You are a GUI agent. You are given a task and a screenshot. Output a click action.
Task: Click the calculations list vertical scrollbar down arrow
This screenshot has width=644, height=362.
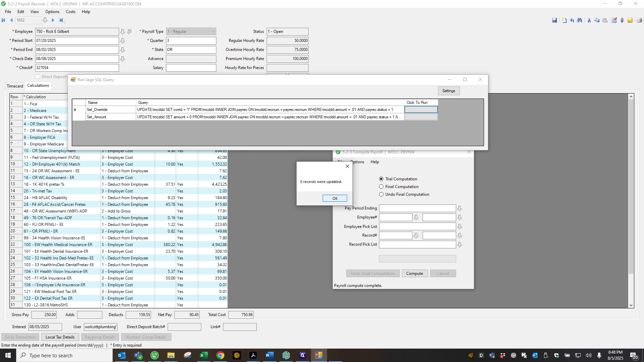click(x=631, y=305)
